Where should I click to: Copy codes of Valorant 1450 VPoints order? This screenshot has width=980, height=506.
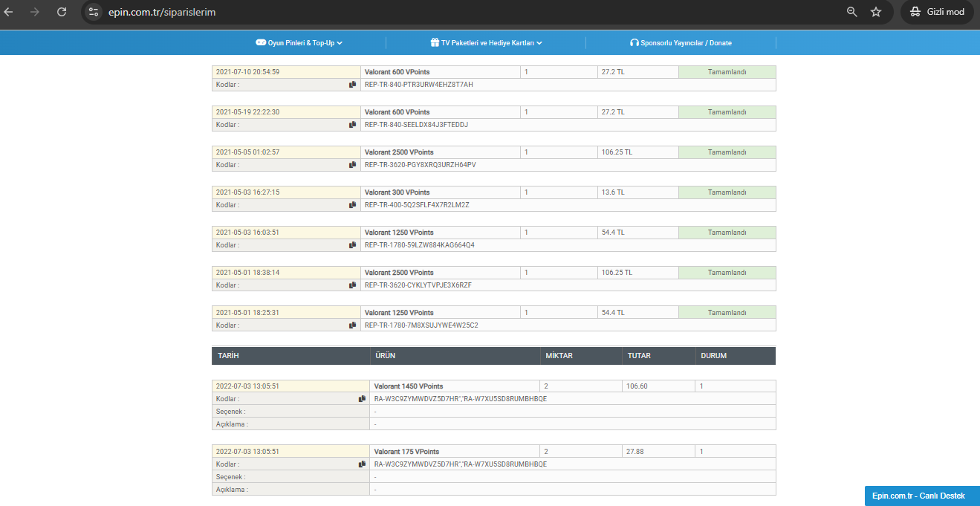click(362, 399)
